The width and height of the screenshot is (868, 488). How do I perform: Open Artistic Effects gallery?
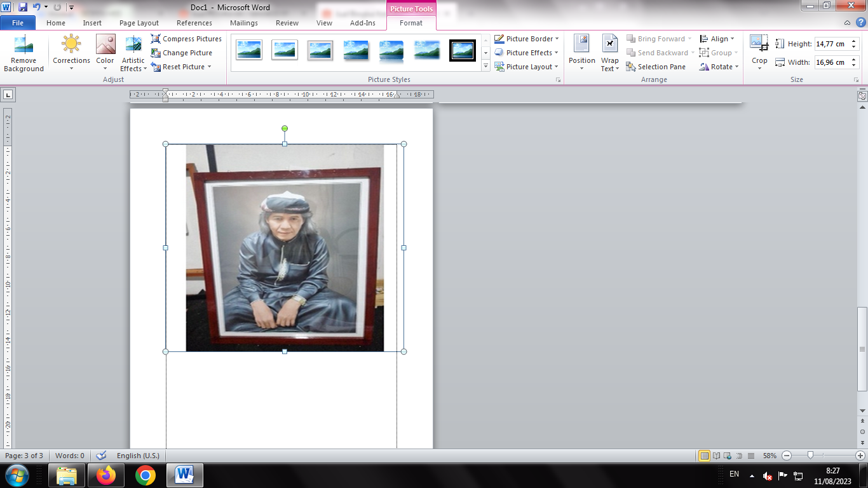(x=133, y=53)
